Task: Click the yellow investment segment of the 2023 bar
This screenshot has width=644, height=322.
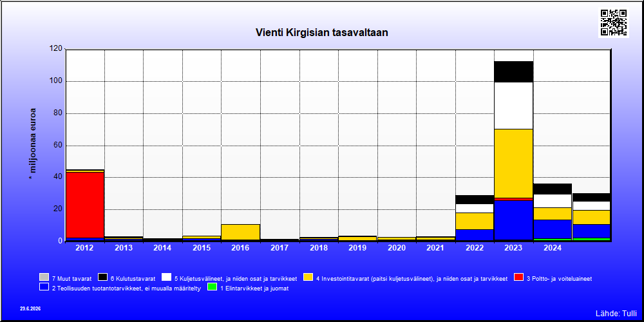Action: 514,164
